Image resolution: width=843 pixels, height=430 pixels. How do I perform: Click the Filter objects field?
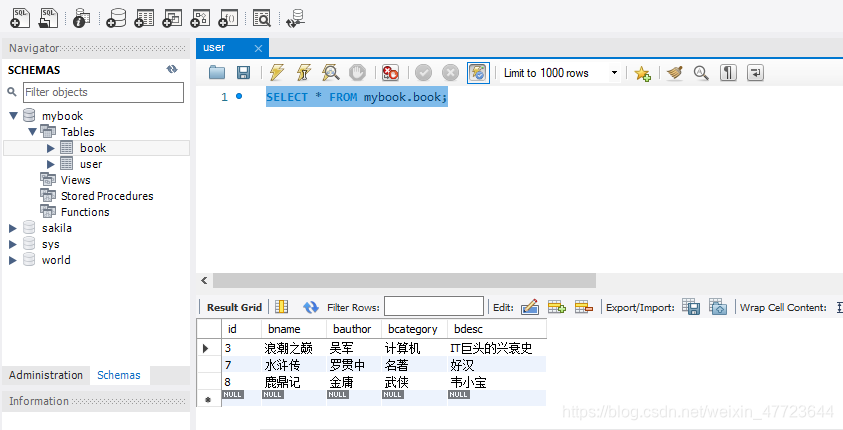click(x=103, y=92)
